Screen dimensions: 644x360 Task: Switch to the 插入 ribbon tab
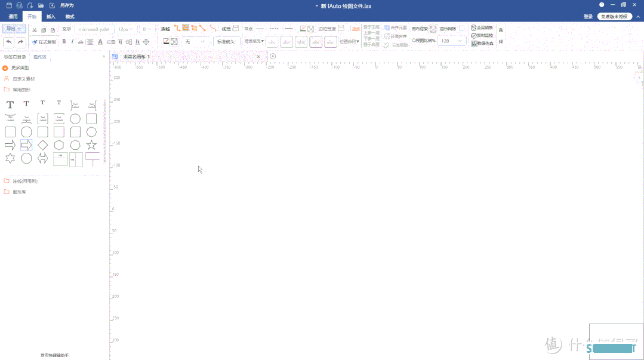(x=51, y=17)
